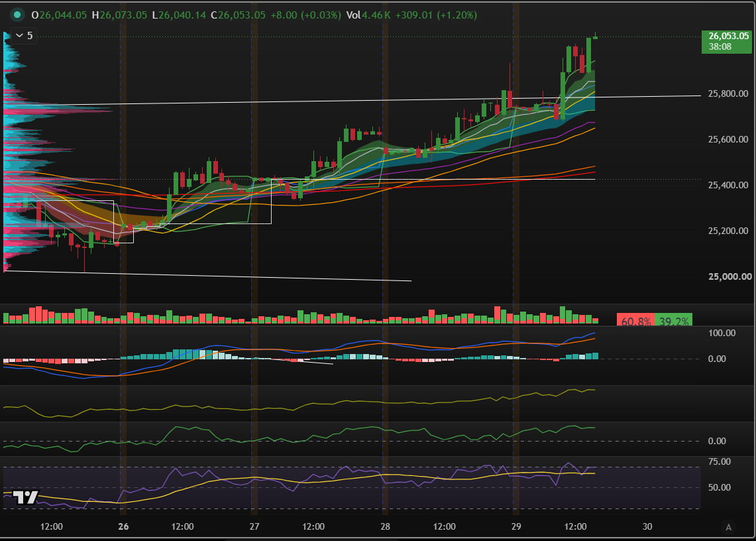
Task: Click the red 60.8% volume label
Action: 635,320
